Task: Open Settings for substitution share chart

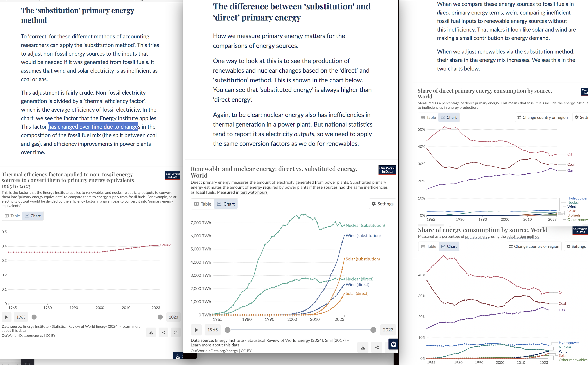Action: tap(576, 246)
